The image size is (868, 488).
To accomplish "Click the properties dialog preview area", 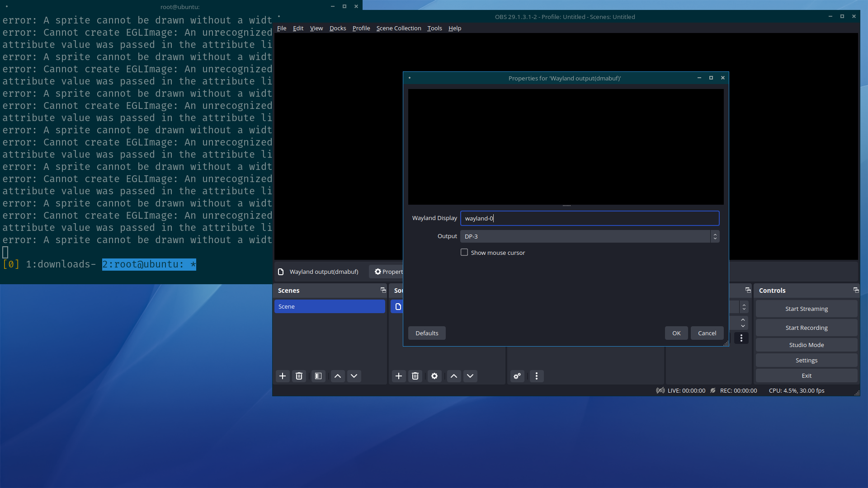I will 566,146.
